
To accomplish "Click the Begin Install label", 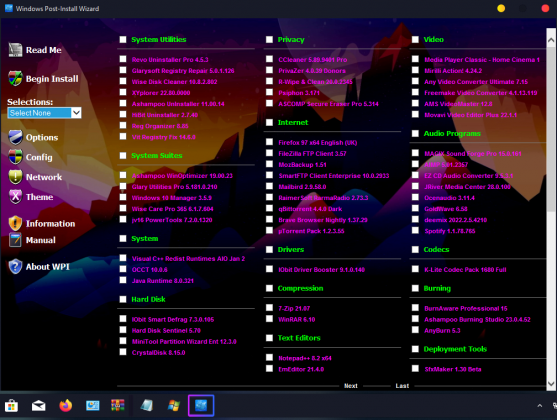I will (52, 79).
